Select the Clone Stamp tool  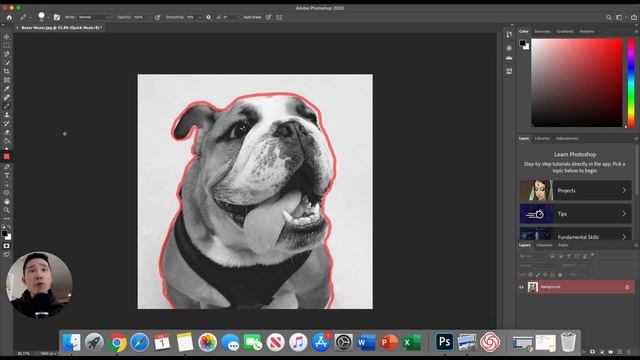tap(7, 115)
